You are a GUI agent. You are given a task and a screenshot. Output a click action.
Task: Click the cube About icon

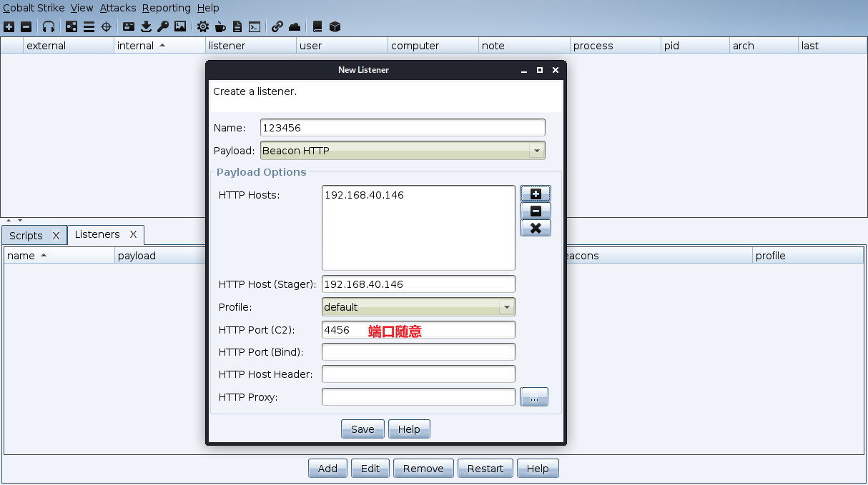[x=335, y=27]
